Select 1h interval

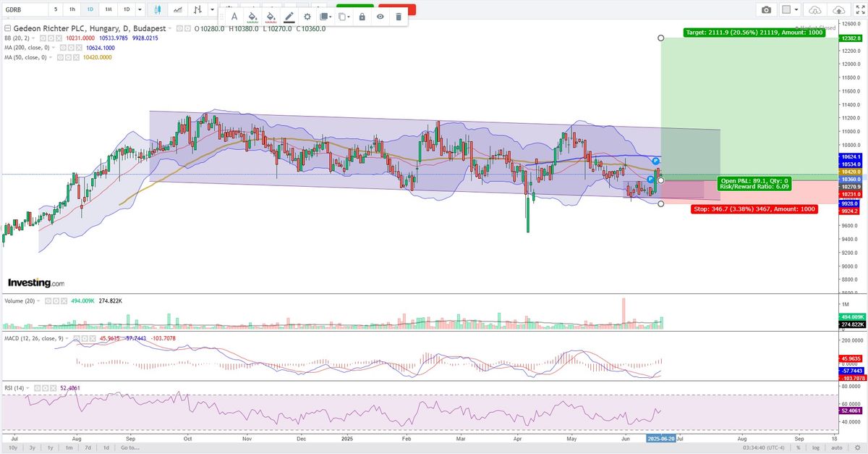(x=72, y=9)
